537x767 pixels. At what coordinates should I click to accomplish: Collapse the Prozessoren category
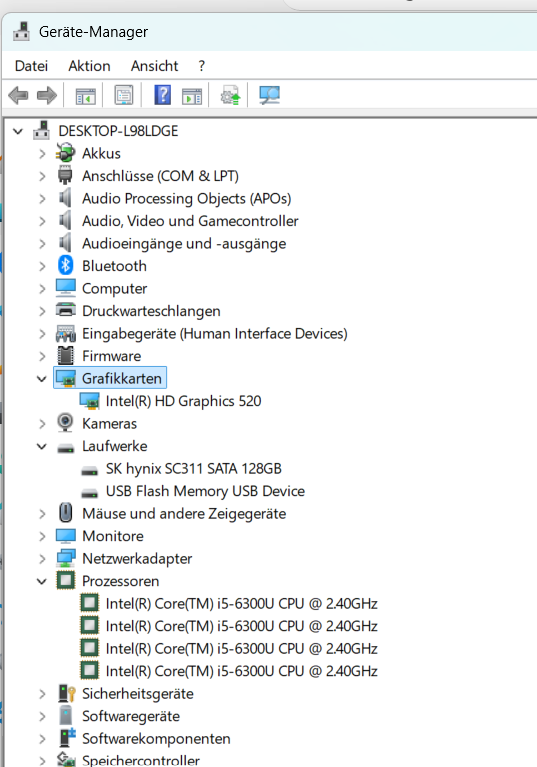[42, 581]
